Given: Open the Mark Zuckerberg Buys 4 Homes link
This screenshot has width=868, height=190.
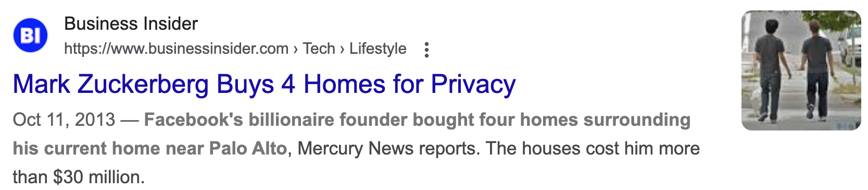Looking at the screenshot, I should [264, 84].
